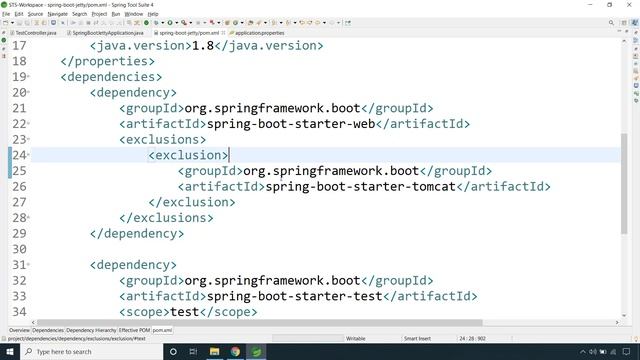Viewport: 640px width, 360px height.
Task: Open the Help menu
Action: coord(153,14)
